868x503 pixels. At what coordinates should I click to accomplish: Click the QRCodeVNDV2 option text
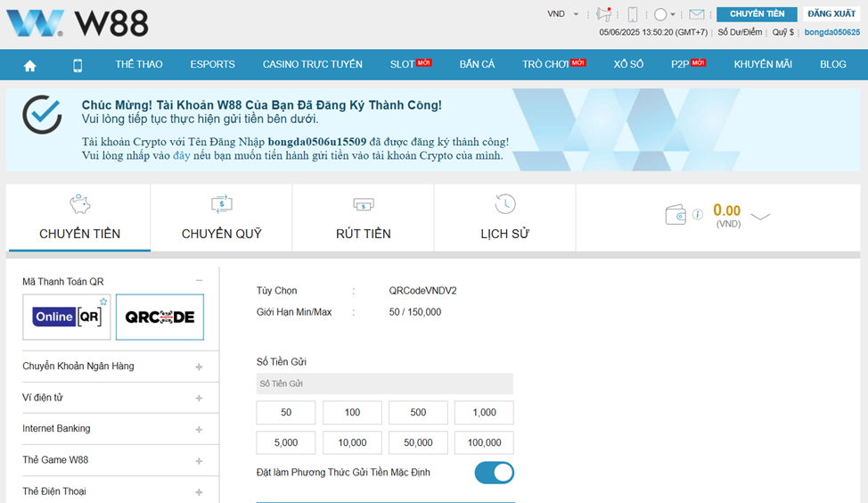(x=423, y=291)
